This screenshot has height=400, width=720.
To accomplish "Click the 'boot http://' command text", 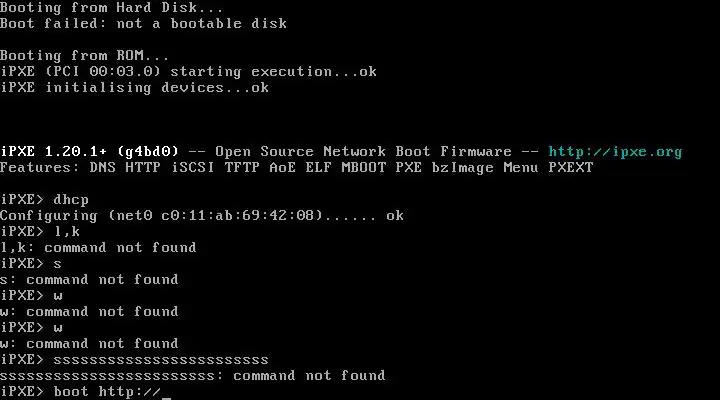I will point(107,392).
